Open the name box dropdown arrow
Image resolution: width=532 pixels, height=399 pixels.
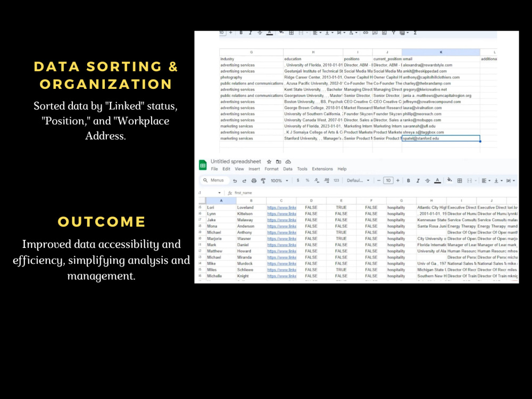(x=220, y=193)
